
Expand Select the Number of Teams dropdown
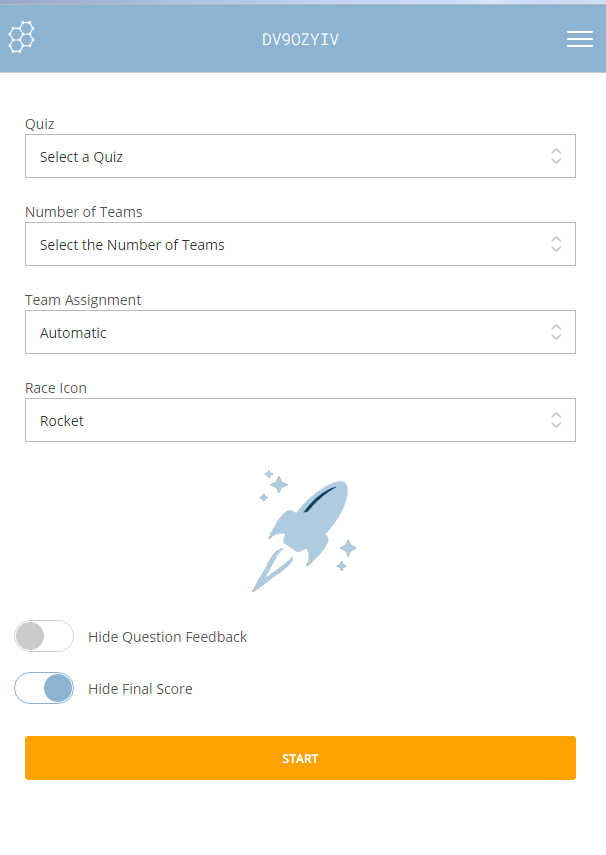(x=290, y=245)
